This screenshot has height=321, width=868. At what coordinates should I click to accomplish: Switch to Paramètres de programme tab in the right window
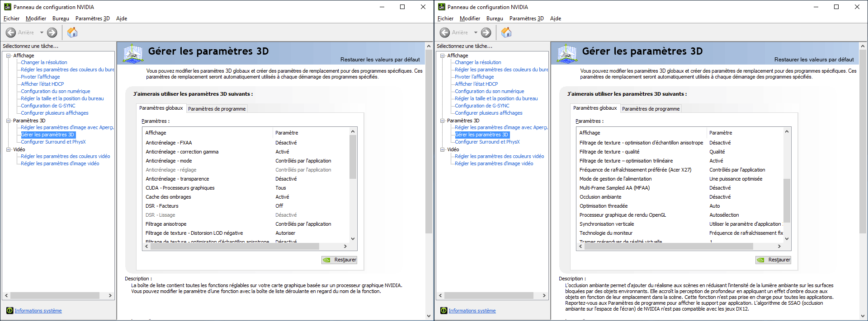click(651, 109)
